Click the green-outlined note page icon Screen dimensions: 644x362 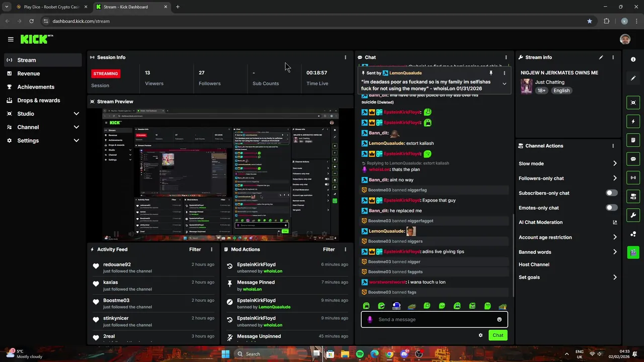click(x=633, y=140)
